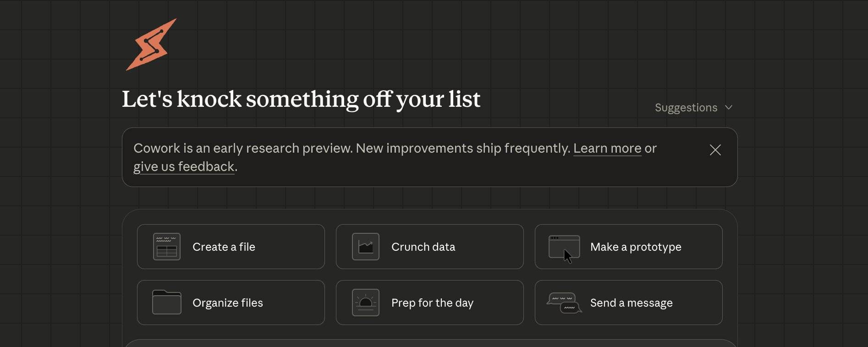Click the spreadsheet icon on Create a file
This screenshot has height=347, width=868.
click(166, 247)
